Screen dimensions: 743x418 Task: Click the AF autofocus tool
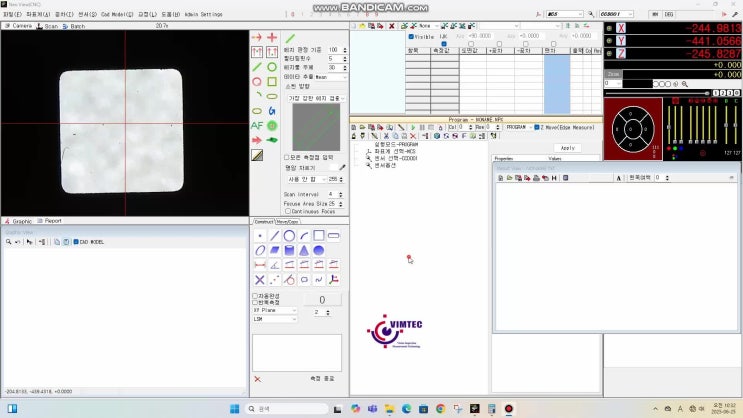tap(257, 126)
